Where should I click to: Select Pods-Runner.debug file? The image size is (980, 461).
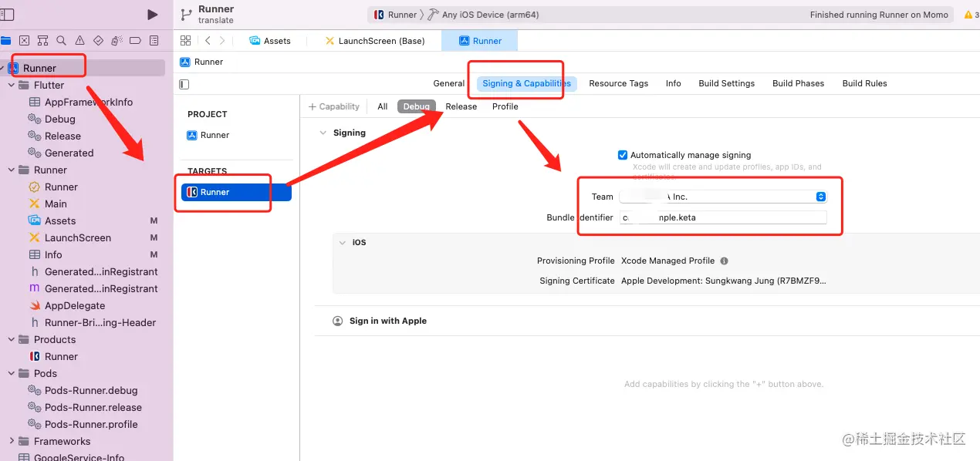(x=92, y=390)
